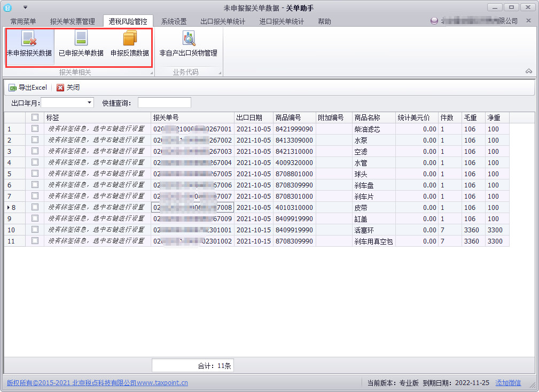Open 未申报报关数据 ribbon icon
The image size is (539, 392).
[29, 43]
